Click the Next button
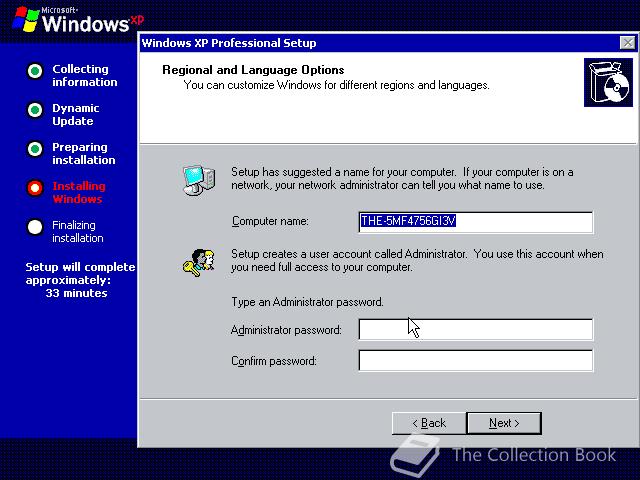The height and width of the screenshot is (480, 640). click(x=504, y=423)
